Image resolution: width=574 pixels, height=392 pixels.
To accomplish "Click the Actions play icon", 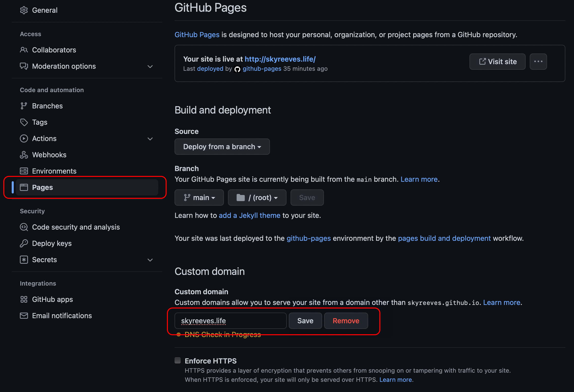I will click(24, 138).
